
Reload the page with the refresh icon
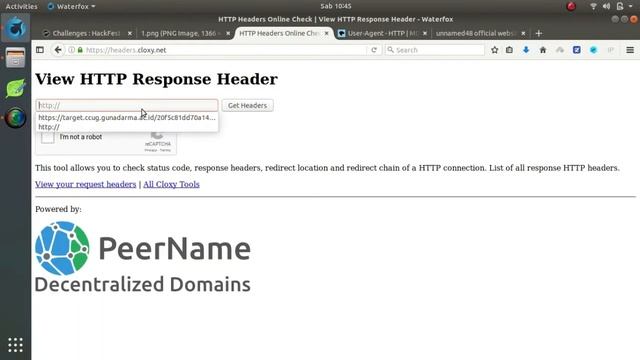click(x=374, y=50)
